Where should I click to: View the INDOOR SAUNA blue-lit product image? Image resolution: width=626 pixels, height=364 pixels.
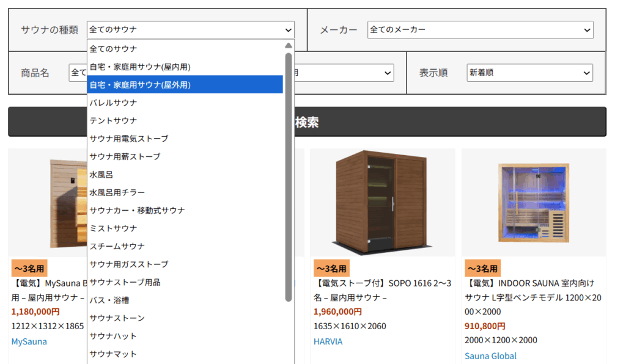click(x=534, y=202)
